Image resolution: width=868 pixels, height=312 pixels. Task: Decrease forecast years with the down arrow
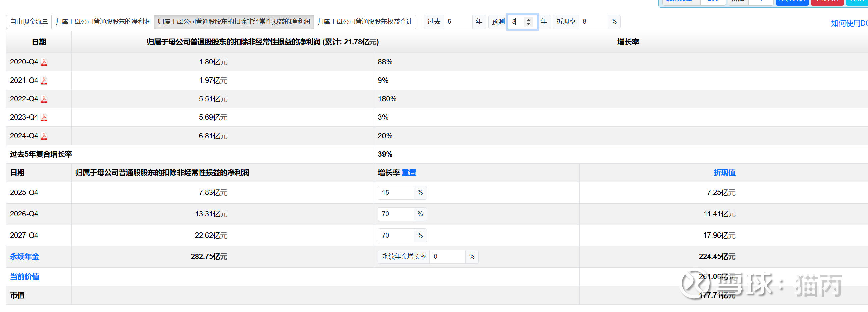[528, 24]
